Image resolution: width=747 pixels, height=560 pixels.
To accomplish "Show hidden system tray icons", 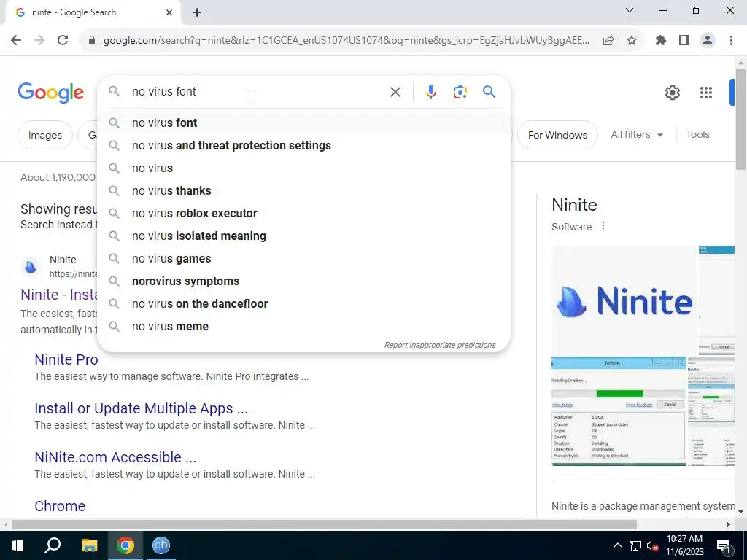I will (617, 545).
